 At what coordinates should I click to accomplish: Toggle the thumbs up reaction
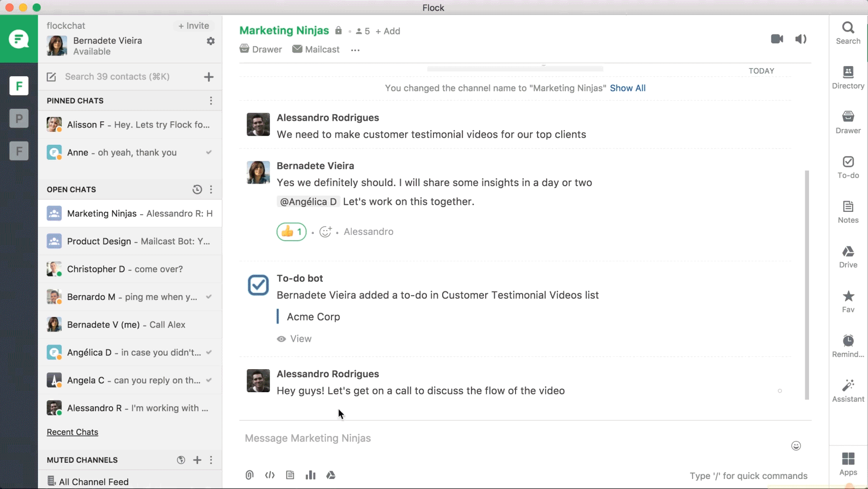tap(291, 232)
